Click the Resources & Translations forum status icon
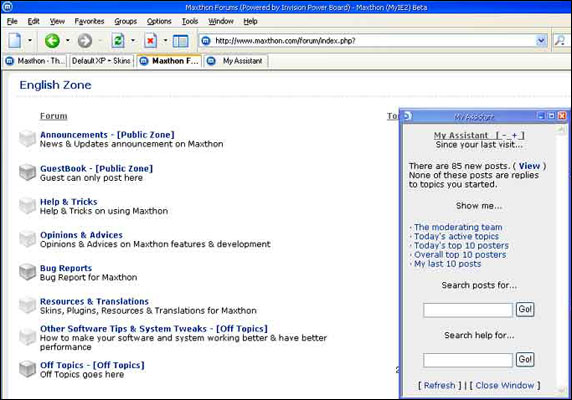572x400 pixels. [27, 305]
